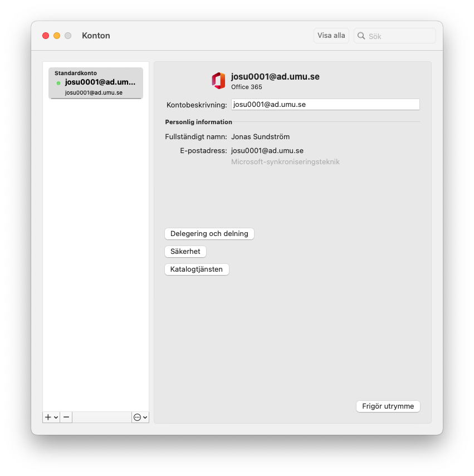Focus the Sök search field
The width and height of the screenshot is (474, 476).
click(x=395, y=36)
